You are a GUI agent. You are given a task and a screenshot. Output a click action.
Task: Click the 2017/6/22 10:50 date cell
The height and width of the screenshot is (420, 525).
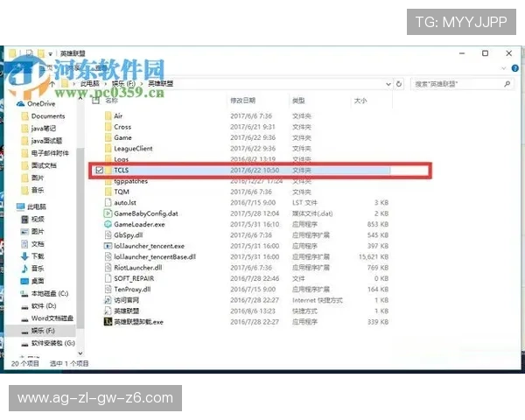(x=255, y=170)
